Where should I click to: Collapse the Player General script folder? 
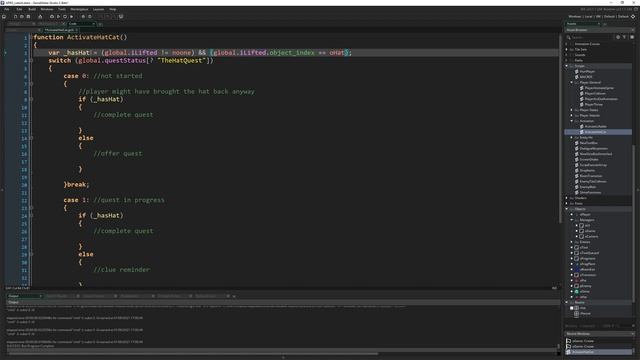pos(571,82)
